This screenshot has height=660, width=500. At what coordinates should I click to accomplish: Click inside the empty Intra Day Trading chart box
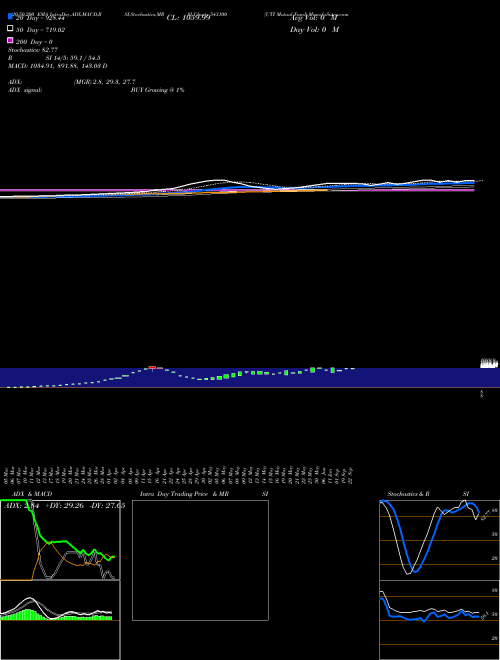point(200,560)
